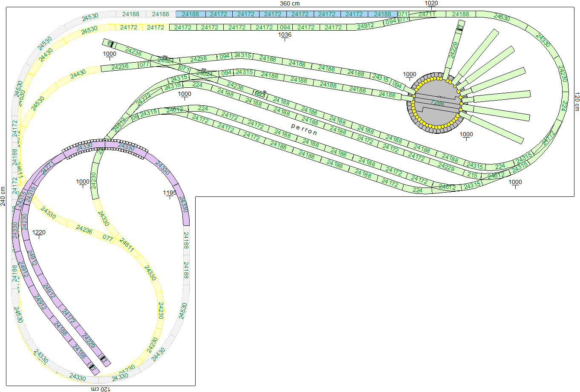Click the yellow 24611 turnout piece
Image resolution: width=580 pixels, height=392 pixels.
127,244
